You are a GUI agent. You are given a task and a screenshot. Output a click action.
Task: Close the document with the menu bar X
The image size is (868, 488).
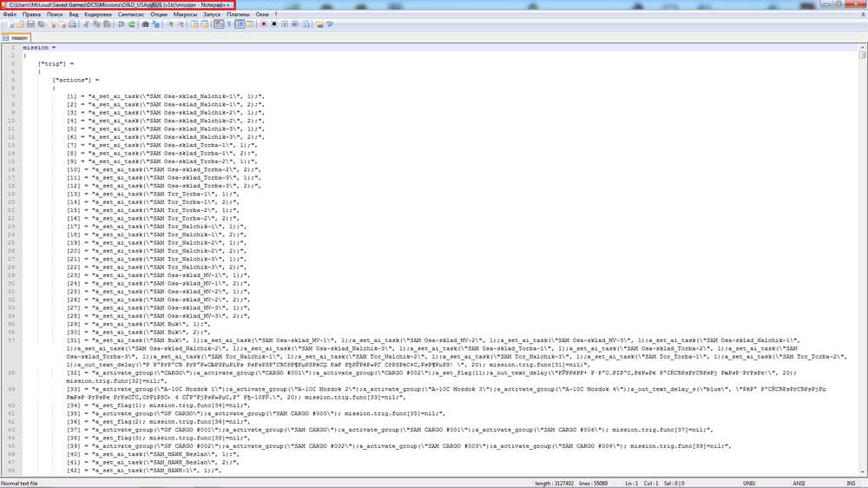(x=863, y=15)
